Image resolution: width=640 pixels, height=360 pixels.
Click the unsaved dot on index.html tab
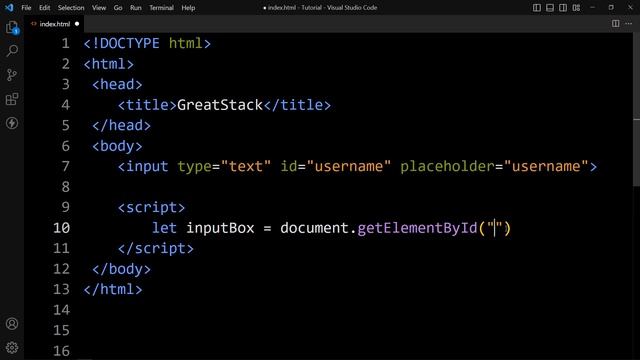77,24
